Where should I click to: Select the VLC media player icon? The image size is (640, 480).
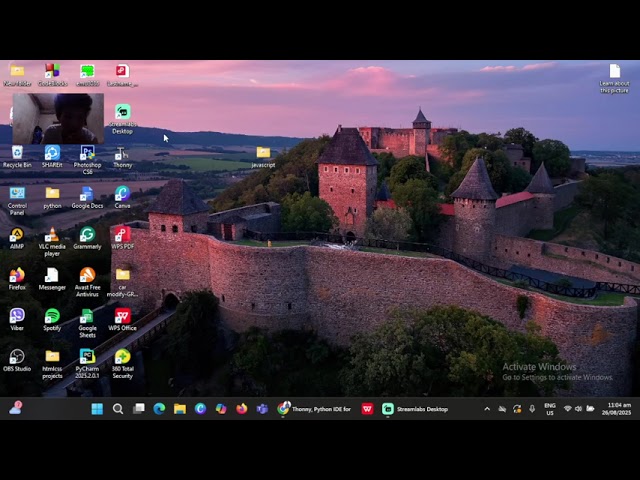(x=52, y=241)
